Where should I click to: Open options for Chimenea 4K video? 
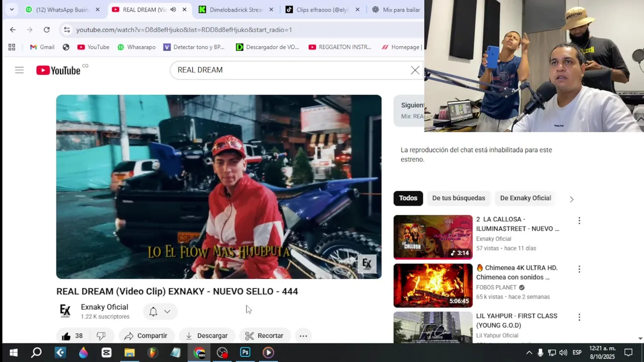[x=579, y=269]
